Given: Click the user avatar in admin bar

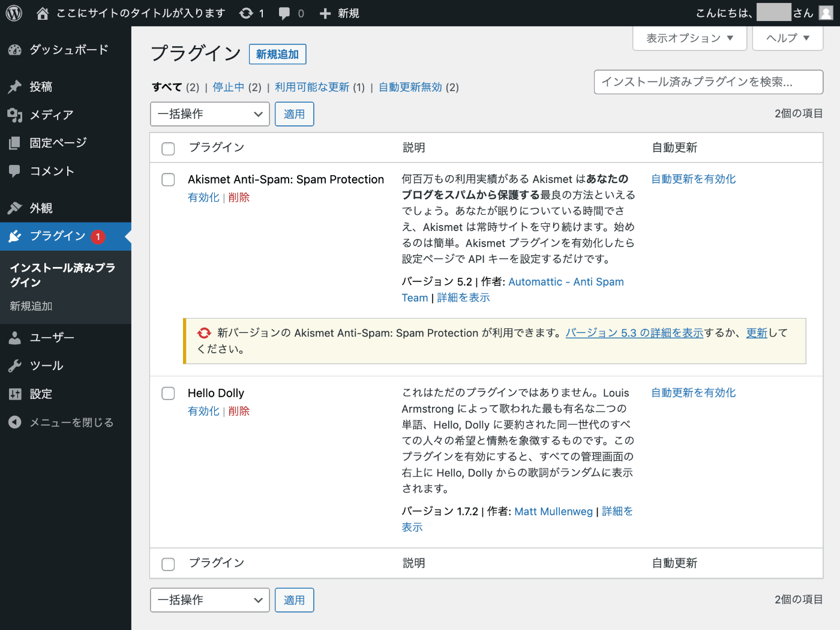Looking at the screenshot, I should point(826,13).
